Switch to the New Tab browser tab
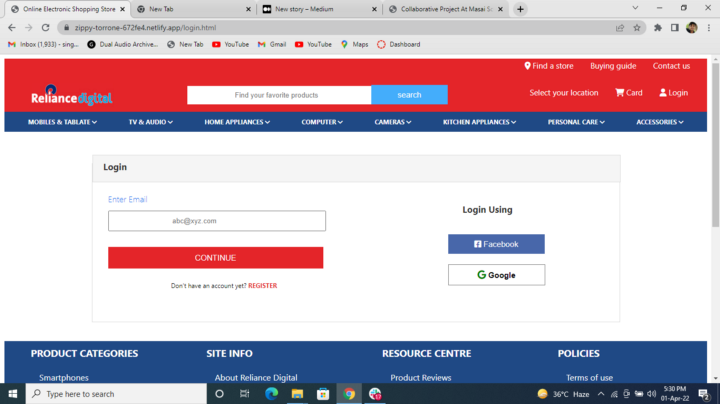The width and height of the screenshot is (720, 404). (193, 9)
